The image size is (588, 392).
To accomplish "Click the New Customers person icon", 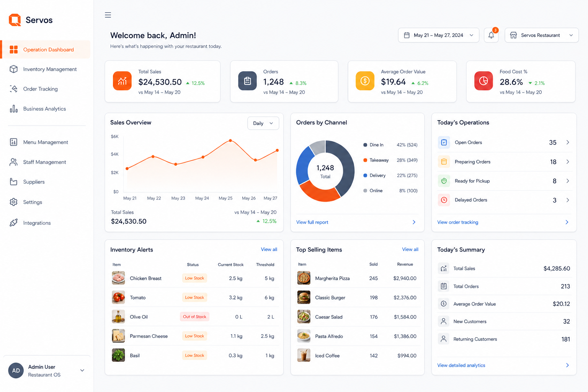I will pos(444,322).
